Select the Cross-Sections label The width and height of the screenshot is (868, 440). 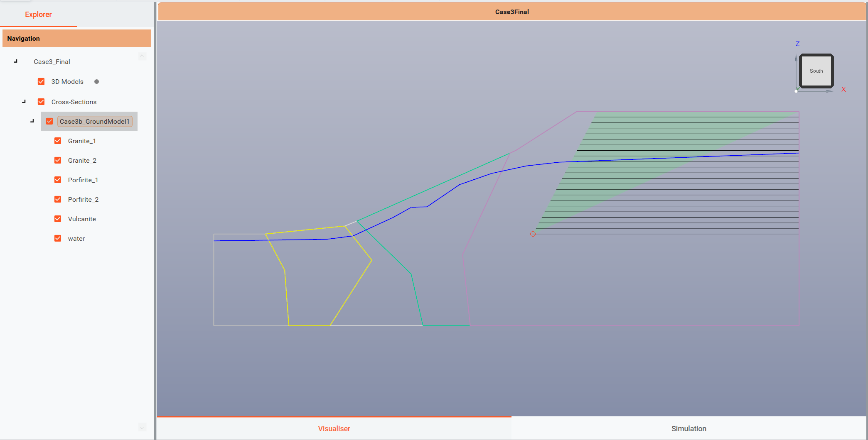74,102
